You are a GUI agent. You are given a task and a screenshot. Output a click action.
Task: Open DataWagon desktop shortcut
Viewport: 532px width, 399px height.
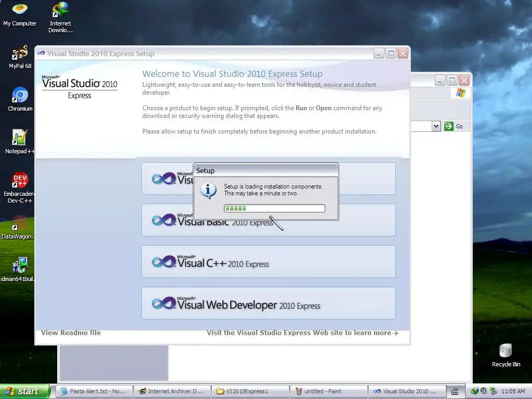(18, 227)
